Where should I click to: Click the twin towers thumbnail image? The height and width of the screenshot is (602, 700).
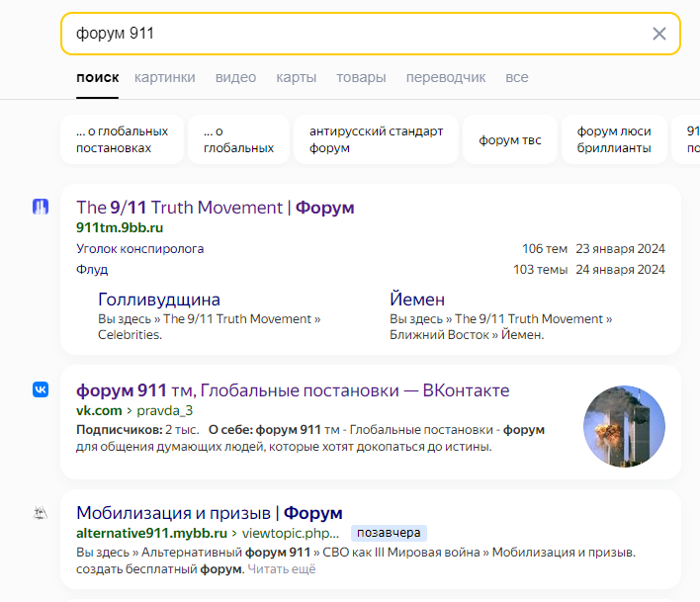[624, 426]
